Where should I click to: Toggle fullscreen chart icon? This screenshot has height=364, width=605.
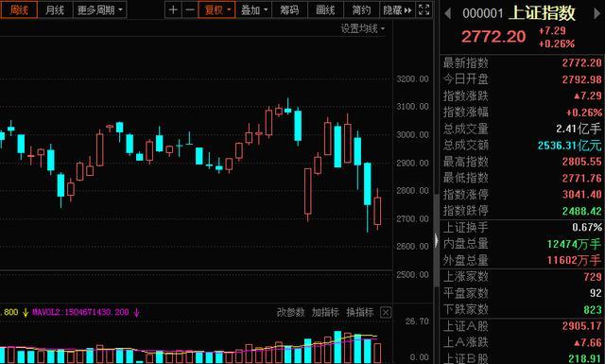(423, 10)
